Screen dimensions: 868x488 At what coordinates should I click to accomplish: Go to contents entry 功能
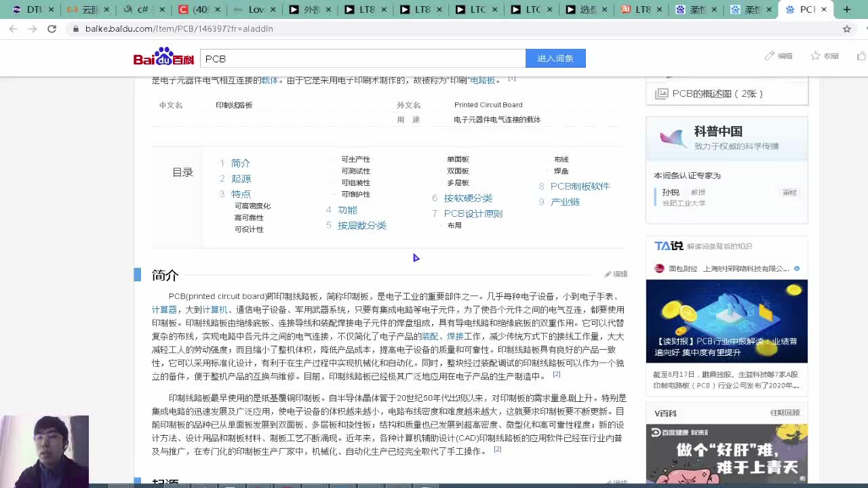(347, 209)
